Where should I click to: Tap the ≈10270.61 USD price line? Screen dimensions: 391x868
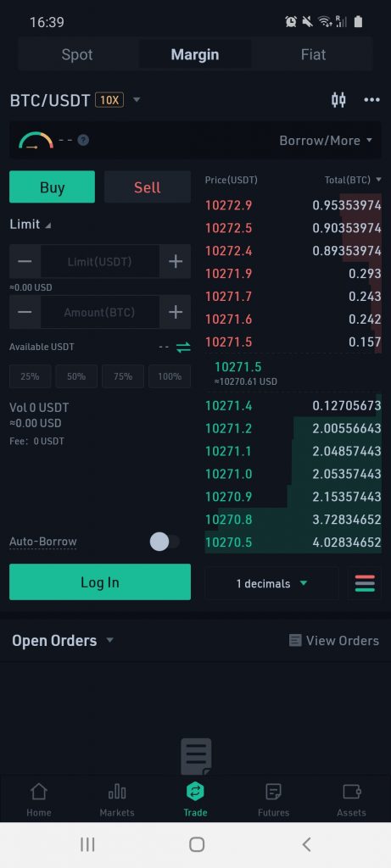245,381
